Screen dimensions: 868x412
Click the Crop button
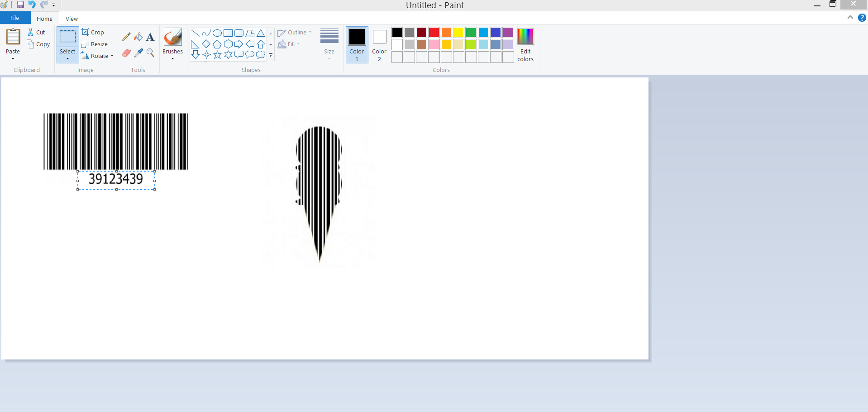93,32
